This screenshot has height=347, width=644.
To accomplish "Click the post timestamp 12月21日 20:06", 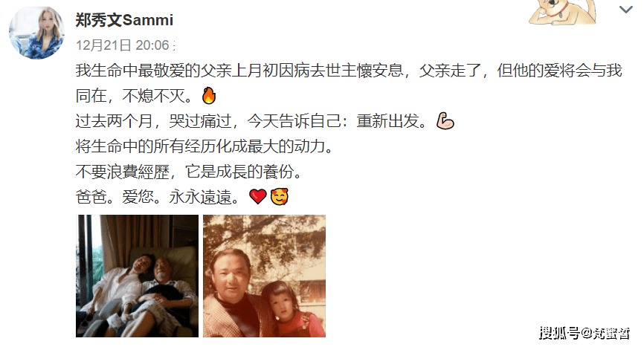I will 123,45.
